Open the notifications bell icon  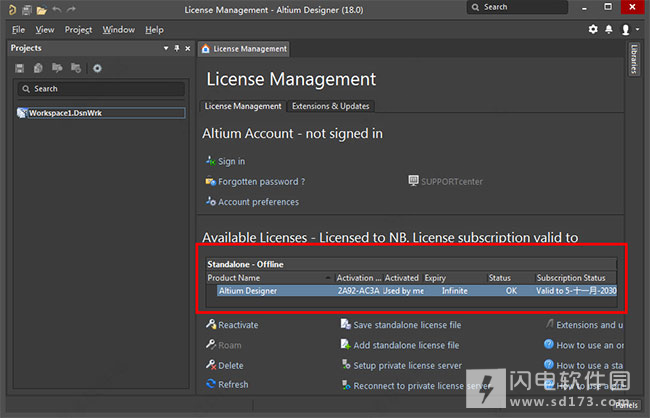609,29
